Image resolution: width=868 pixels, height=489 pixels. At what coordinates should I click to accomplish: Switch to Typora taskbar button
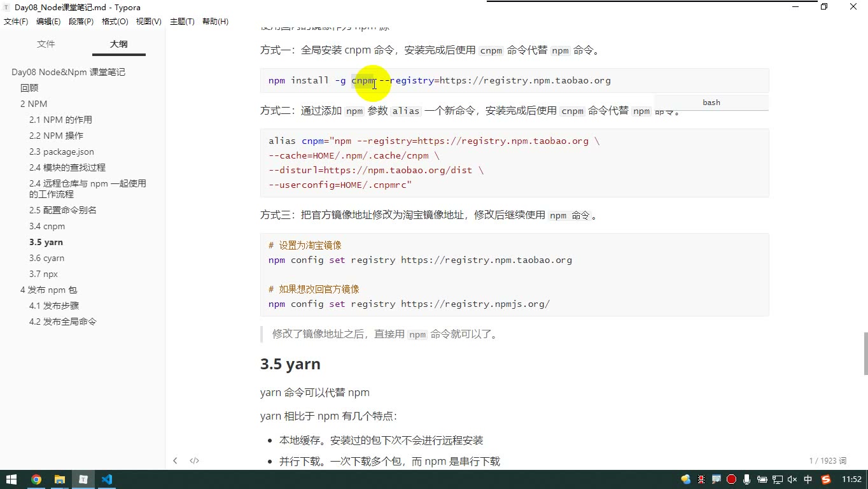pyautogui.click(x=83, y=479)
